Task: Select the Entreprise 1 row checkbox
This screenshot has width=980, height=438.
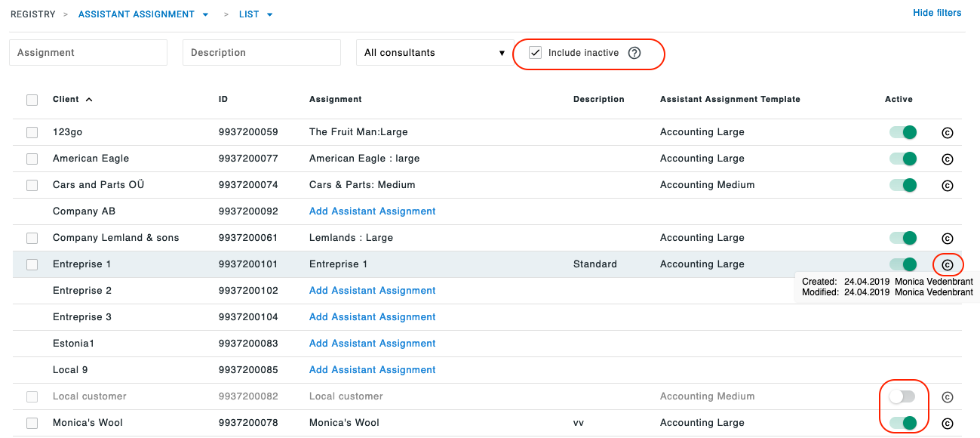Action: click(32, 264)
